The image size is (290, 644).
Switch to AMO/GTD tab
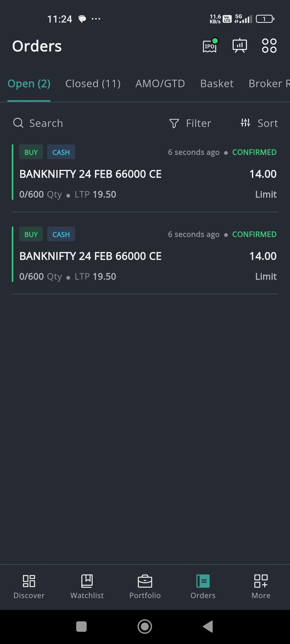pos(160,84)
